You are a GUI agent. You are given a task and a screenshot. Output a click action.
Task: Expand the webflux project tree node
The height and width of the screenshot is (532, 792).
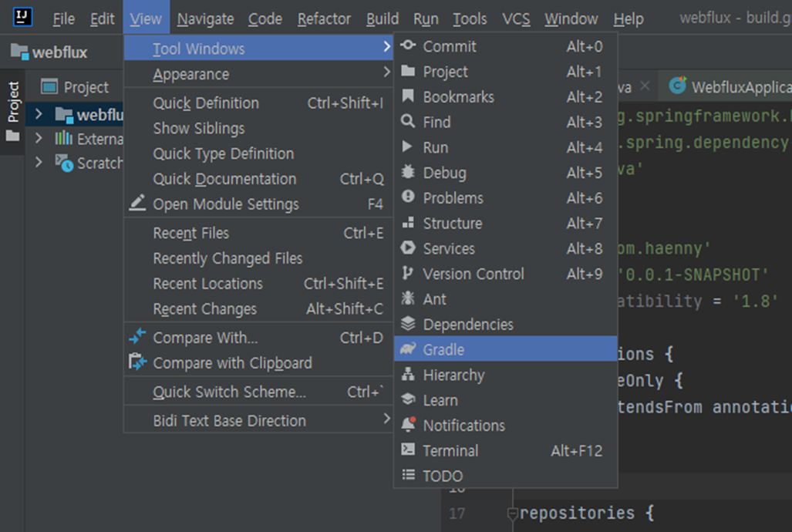point(39,114)
